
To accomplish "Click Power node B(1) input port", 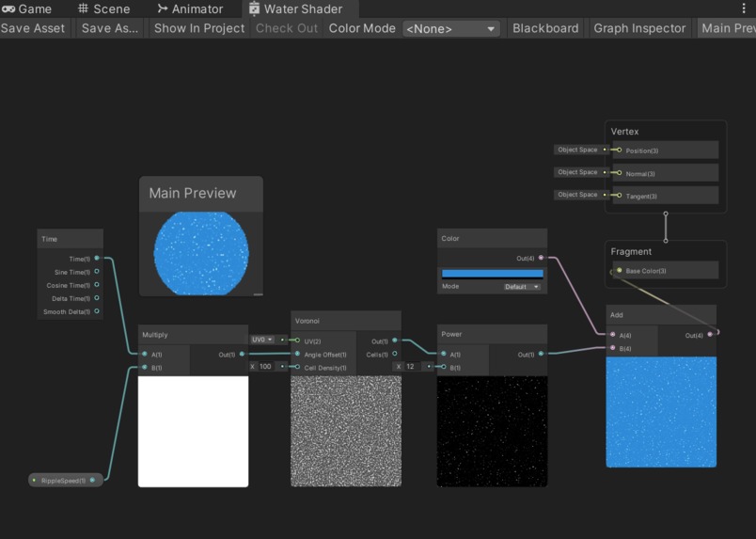I will 444,367.
